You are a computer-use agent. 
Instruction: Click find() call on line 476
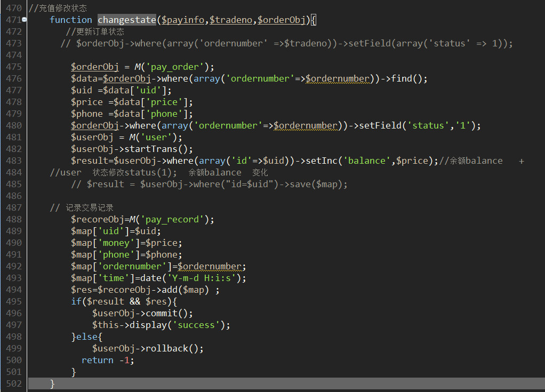tap(407, 78)
